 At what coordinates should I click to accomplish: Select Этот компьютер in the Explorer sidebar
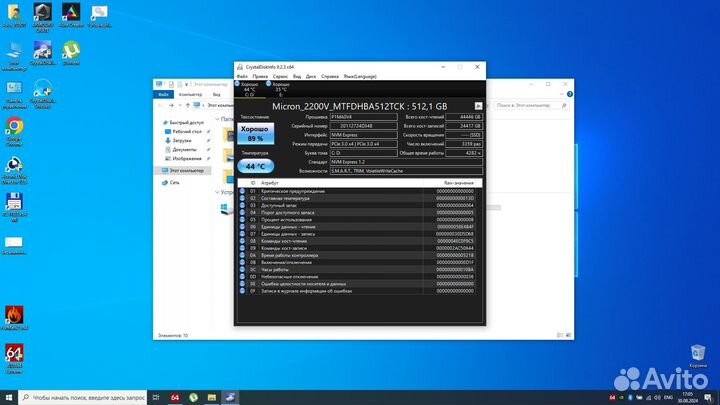coord(182,170)
